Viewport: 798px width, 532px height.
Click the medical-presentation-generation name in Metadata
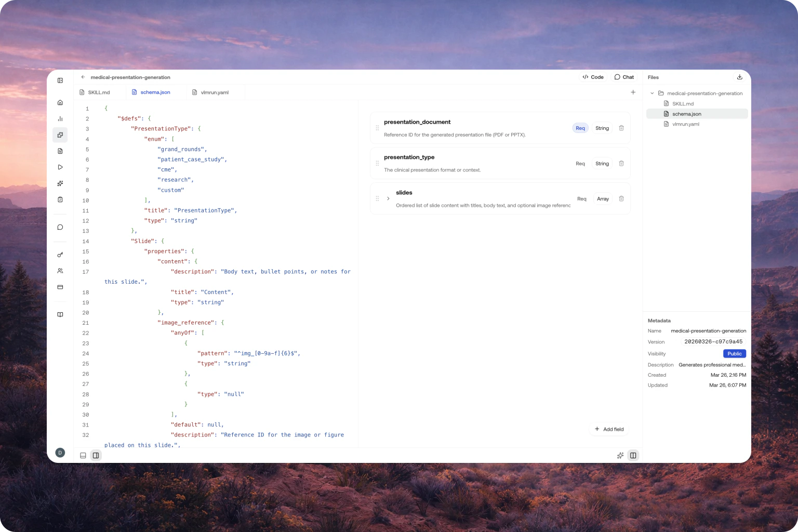coord(709,331)
